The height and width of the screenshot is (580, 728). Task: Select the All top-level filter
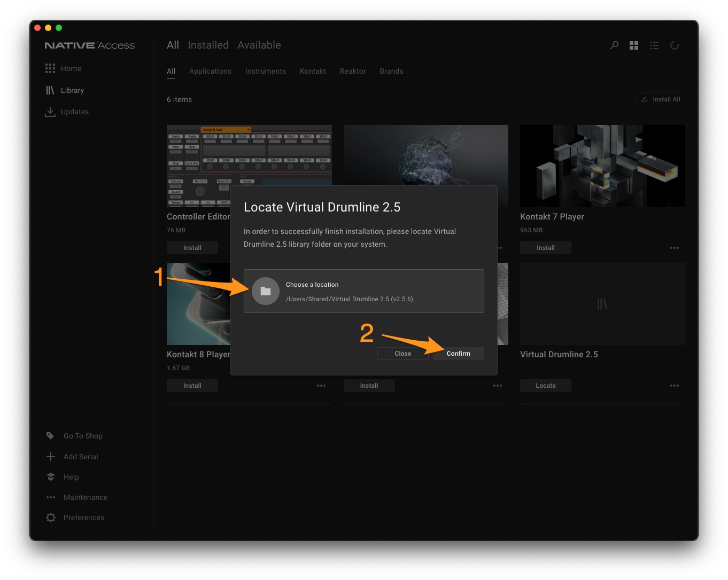(173, 45)
